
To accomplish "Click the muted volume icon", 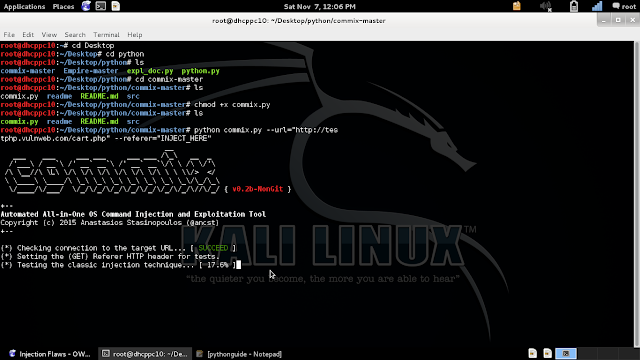I will click(545, 6).
